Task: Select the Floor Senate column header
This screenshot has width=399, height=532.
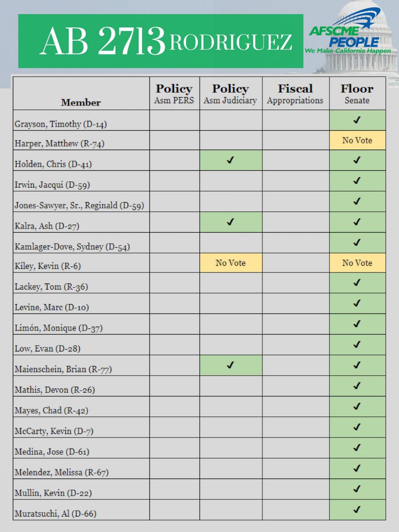Action: pos(357,94)
